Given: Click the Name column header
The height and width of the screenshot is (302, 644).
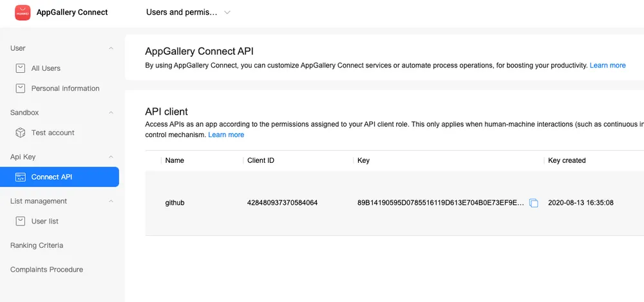Looking at the screenshot, I should pyautogui.click(x=175, y=160).
